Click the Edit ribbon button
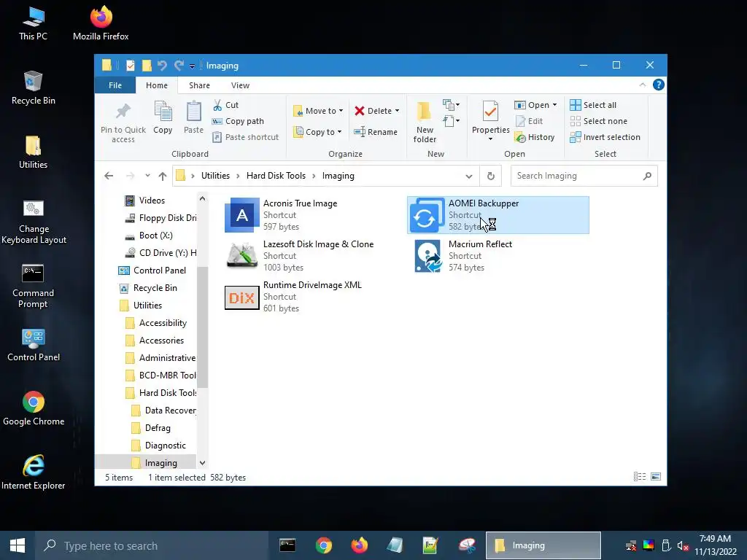Viewport: 747px width, 560px height. coord(530,121)
